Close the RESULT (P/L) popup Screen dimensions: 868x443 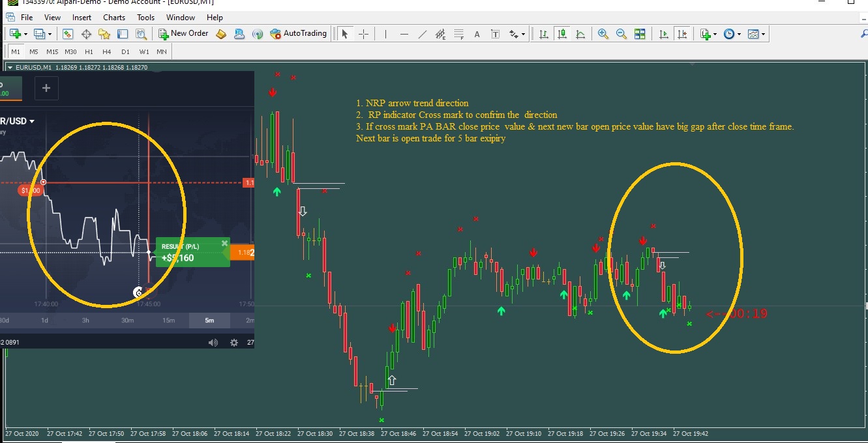point(224,243)
